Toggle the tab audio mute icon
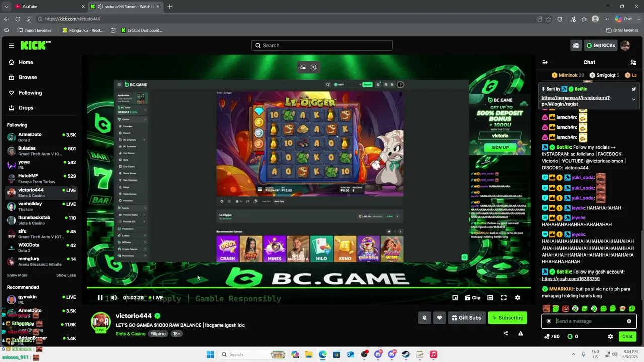Screen dimensions: 644x362 click(100, 7)
